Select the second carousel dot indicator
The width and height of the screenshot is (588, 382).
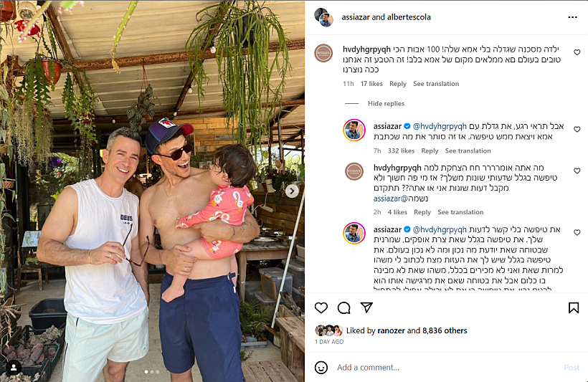pyautogui.click(x=152, y=372)
